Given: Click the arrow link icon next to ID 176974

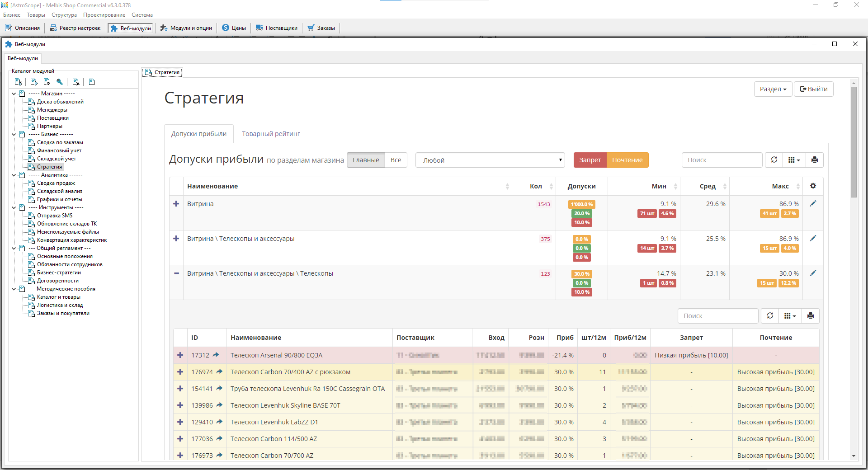Looking at the screenshot, I should (x=219, y=371).
